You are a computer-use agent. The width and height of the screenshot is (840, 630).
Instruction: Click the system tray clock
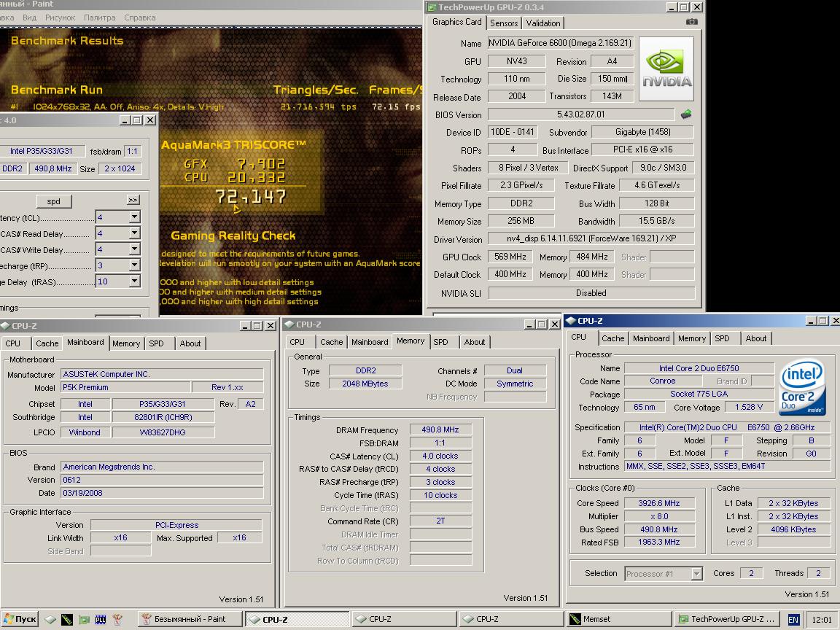[x=822, y=620]
